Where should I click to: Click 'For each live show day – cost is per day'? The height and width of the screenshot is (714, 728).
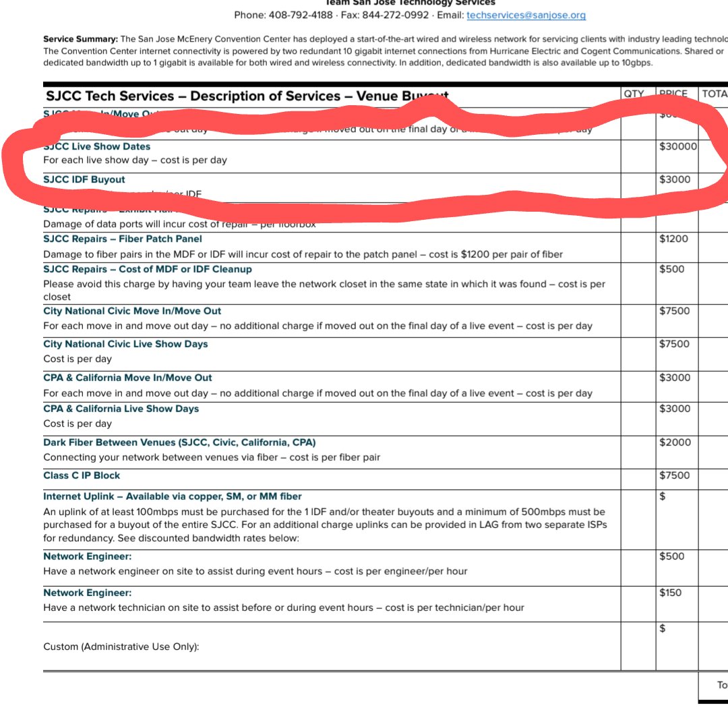tap(135, 160)
